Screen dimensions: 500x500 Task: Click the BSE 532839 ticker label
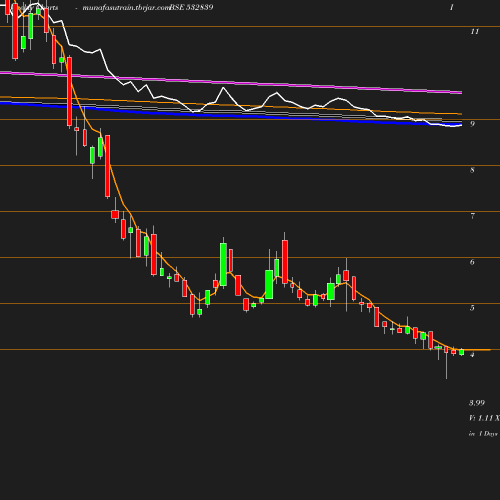pyautogui.click(x=191, y=7)
